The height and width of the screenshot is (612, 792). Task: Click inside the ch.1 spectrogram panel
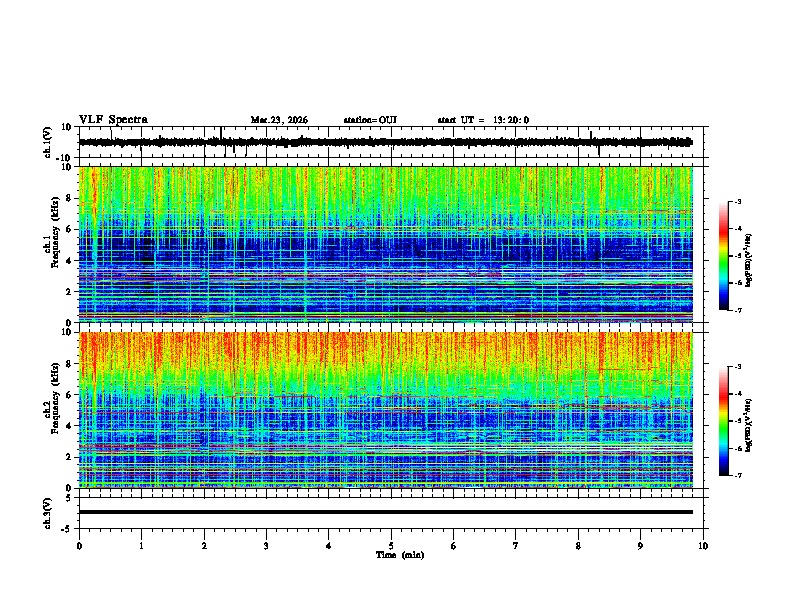pos(385,244)
